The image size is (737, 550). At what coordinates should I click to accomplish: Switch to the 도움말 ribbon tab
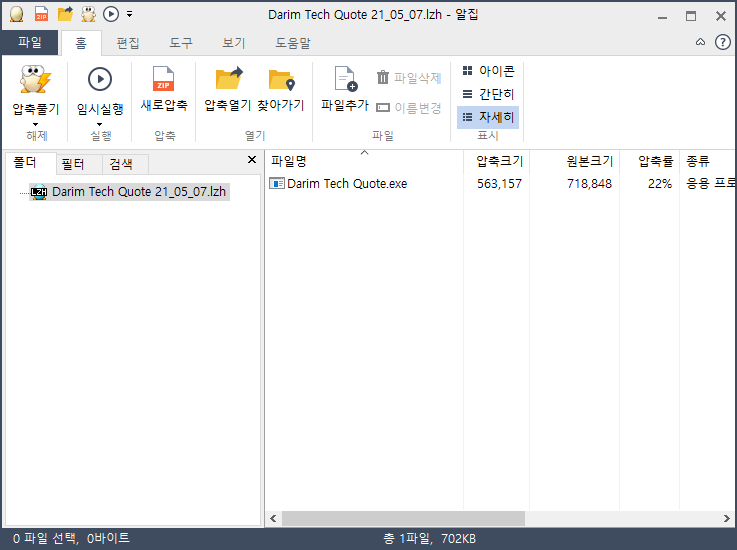pos(293,43)
